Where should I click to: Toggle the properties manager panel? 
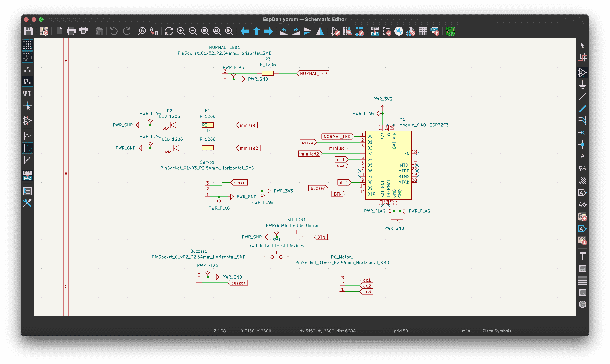click(27, 203)
